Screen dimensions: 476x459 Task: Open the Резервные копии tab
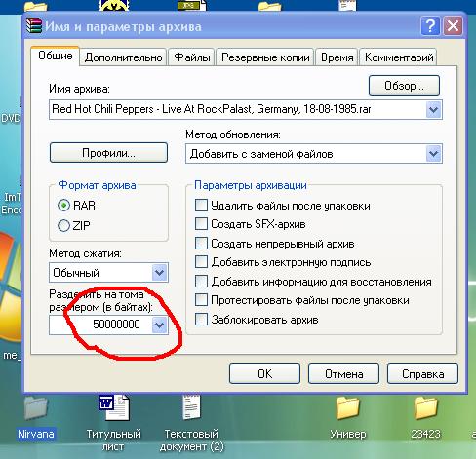tap(265, 57)
